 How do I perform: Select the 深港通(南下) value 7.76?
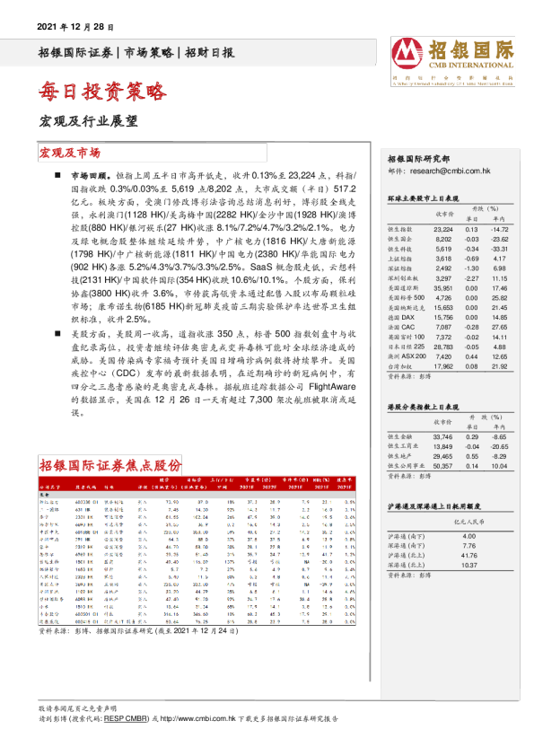469,546
